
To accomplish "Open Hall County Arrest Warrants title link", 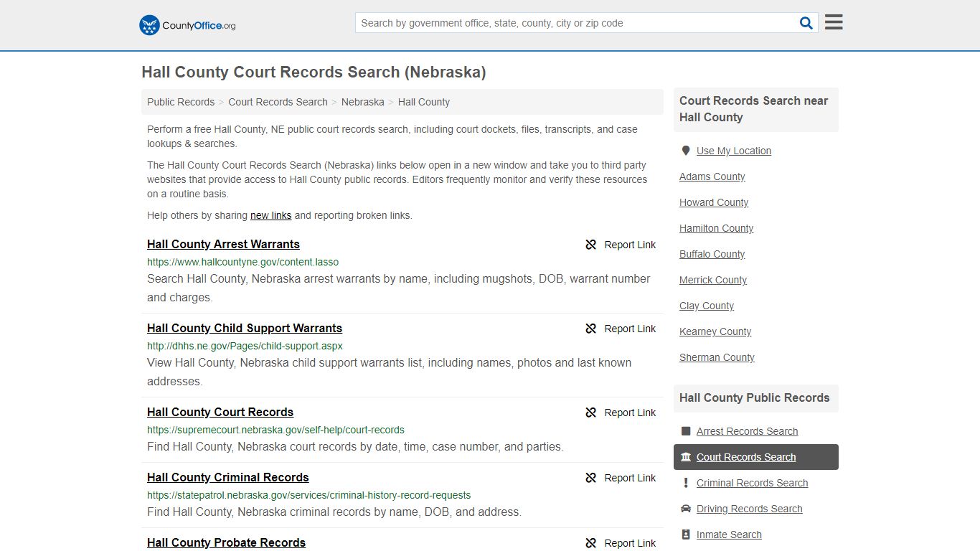I will pyautogui.click(x=223, y=244).
